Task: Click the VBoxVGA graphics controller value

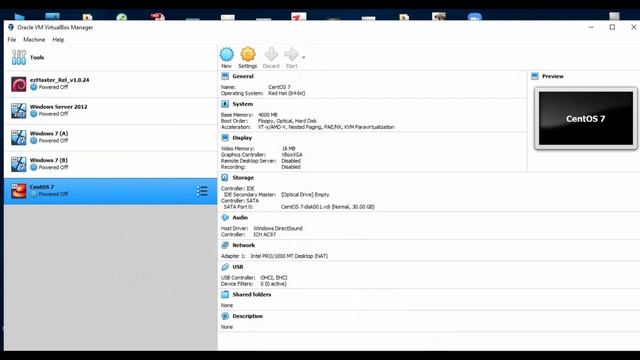Action: point(292,155)
